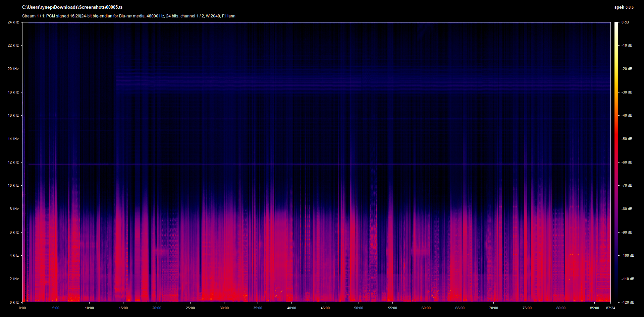Click the 87:24 end time marker

click(610, 308)
